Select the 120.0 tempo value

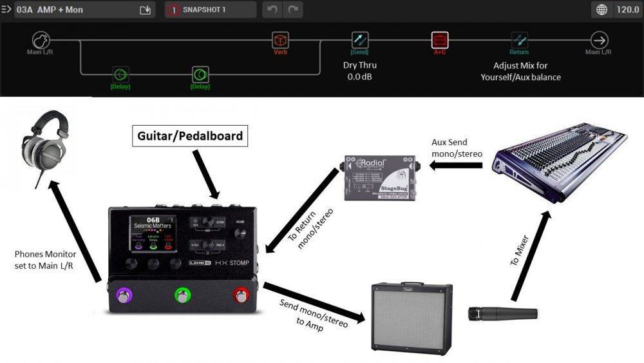(x=627, y=10)
